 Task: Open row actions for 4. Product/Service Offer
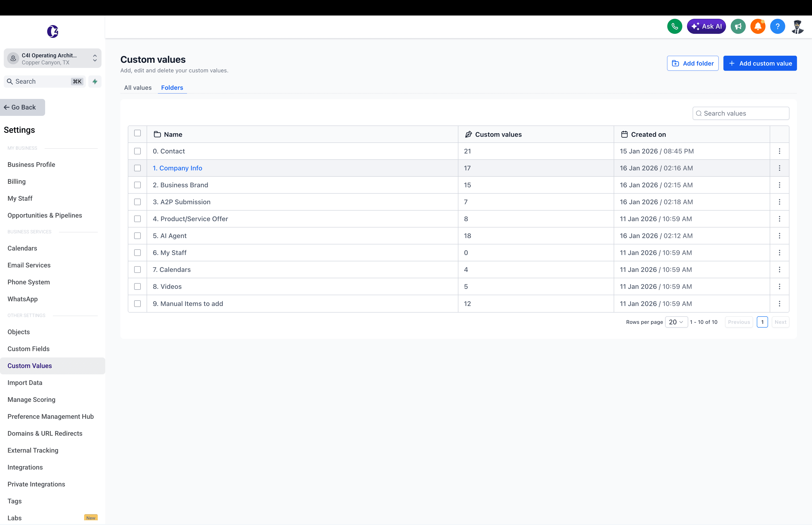(x=779, y=219)
